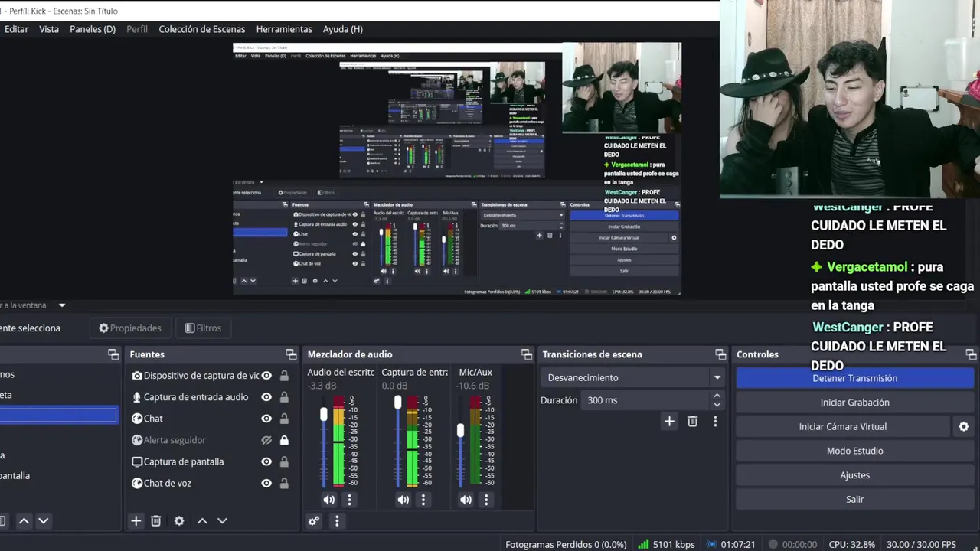The image size is (980, 551).
Task: Lock the Dispositivo de captura source
Action: (284, 376)
